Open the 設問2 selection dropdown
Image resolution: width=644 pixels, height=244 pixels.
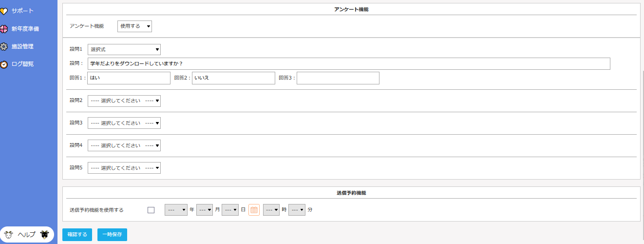tap(124, 101)
